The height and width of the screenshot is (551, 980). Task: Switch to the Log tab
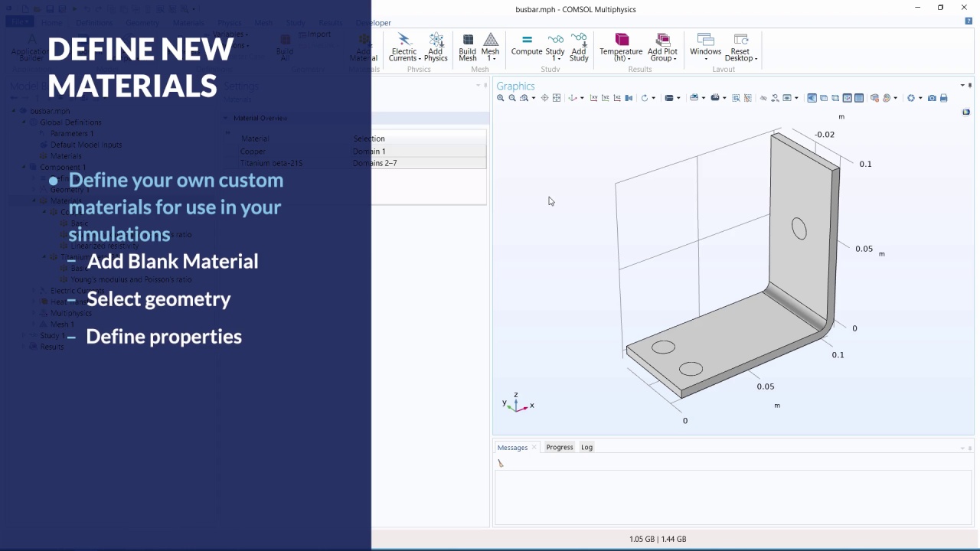click(x=586, y=447)
